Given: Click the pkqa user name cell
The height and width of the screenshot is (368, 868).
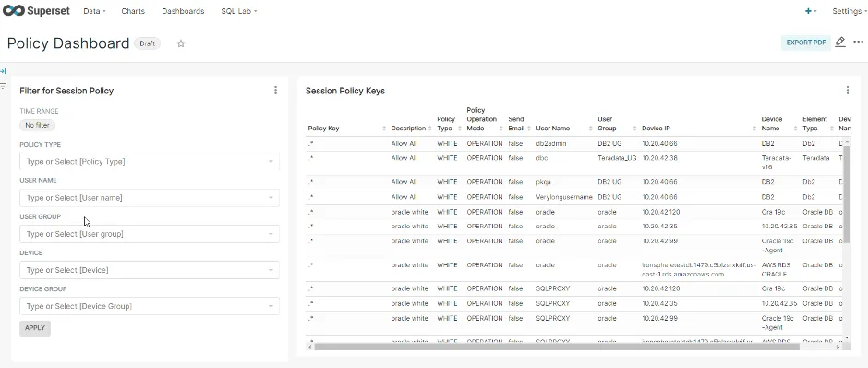Looking at the screenshot, I should pos(545,182).
